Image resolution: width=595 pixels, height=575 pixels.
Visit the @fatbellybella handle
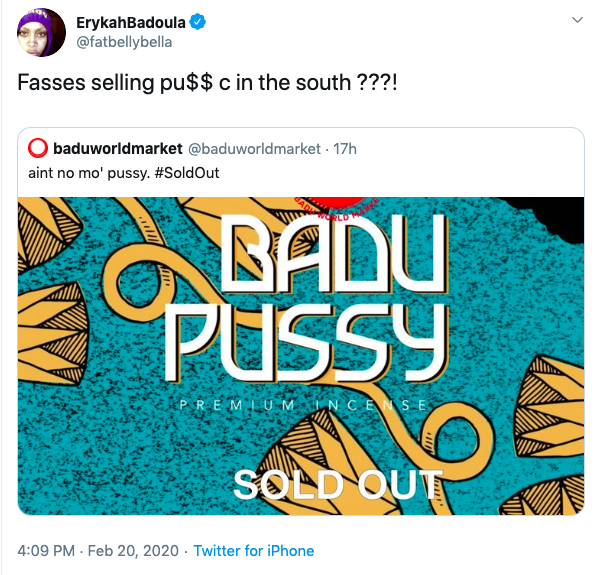tap(124, 42)
